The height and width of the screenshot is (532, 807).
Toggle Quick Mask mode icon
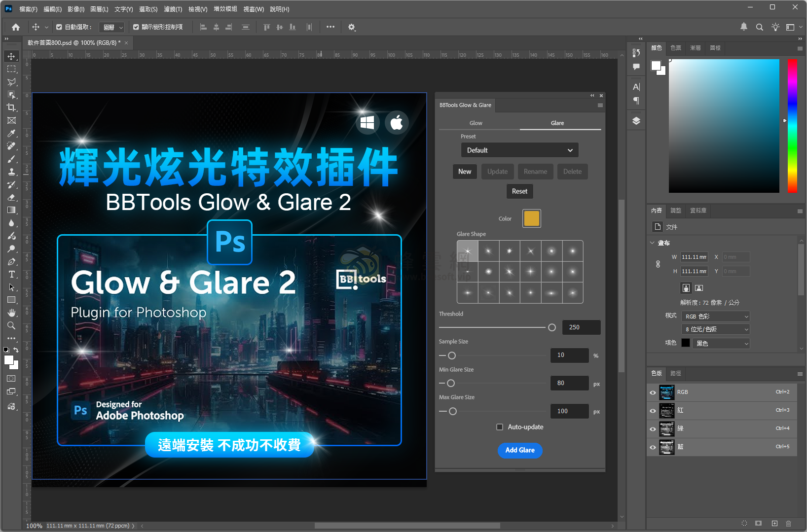tap(11, 379)
